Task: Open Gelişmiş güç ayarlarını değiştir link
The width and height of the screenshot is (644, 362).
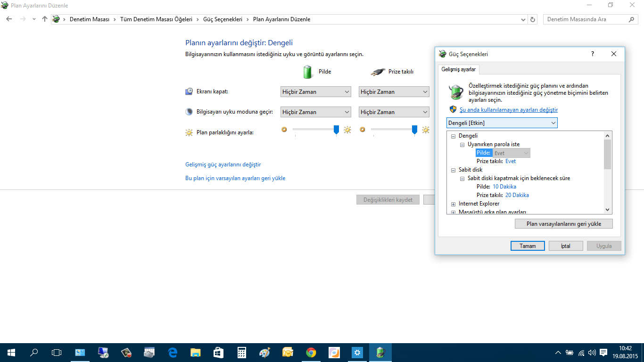Action: [x=223, y=165]
